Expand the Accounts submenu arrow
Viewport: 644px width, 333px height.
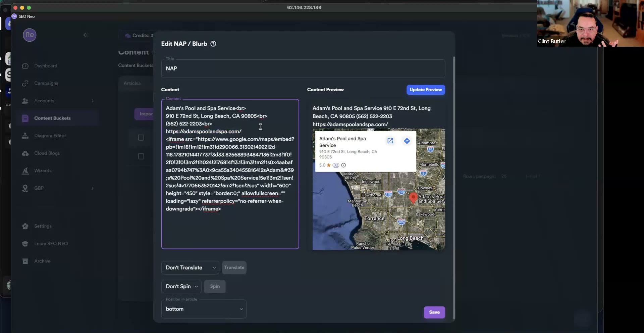[93, 101]
